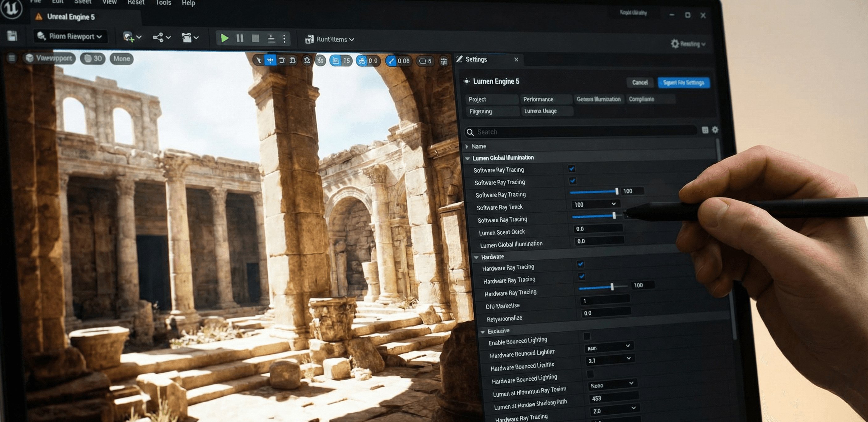
Task: Click the viewport hamburger menu icon
Action: click(x=12, y=58)
